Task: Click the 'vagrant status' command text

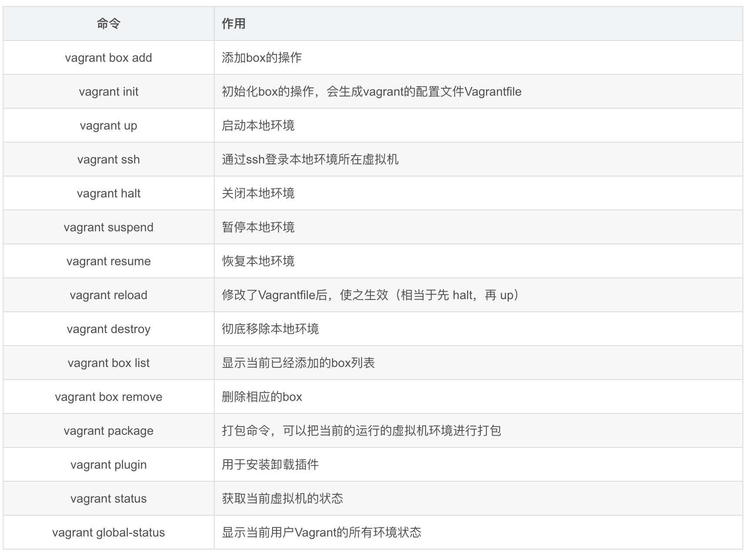Action: click(108, 499)
